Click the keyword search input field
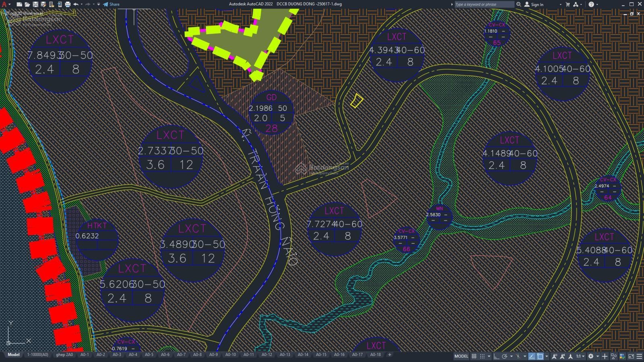This screenshot has width=644, height=362. pyautogui.click(x=484, y=4)
